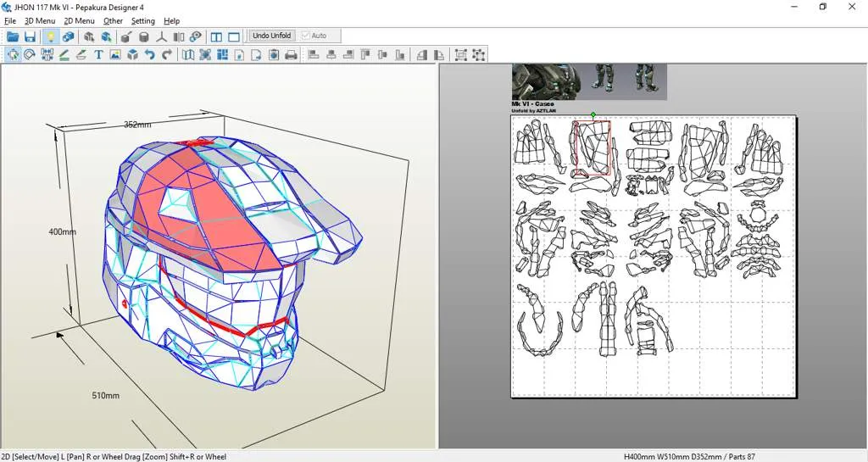Switch to split 3D/2D window layout

pos(216,36)
